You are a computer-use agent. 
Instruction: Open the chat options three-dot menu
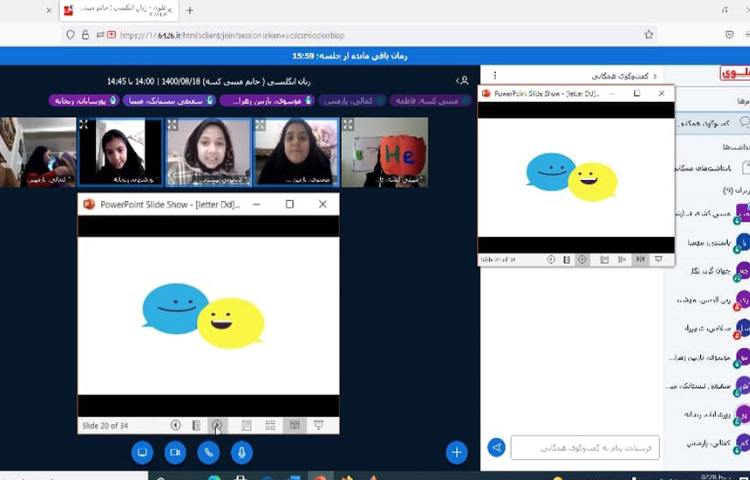(x=494, y=75)
